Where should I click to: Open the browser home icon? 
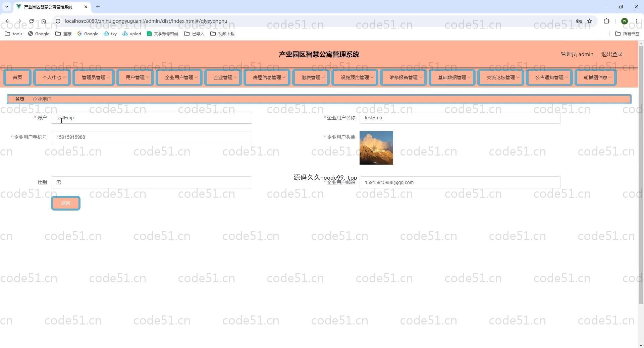tap(44, 21)
